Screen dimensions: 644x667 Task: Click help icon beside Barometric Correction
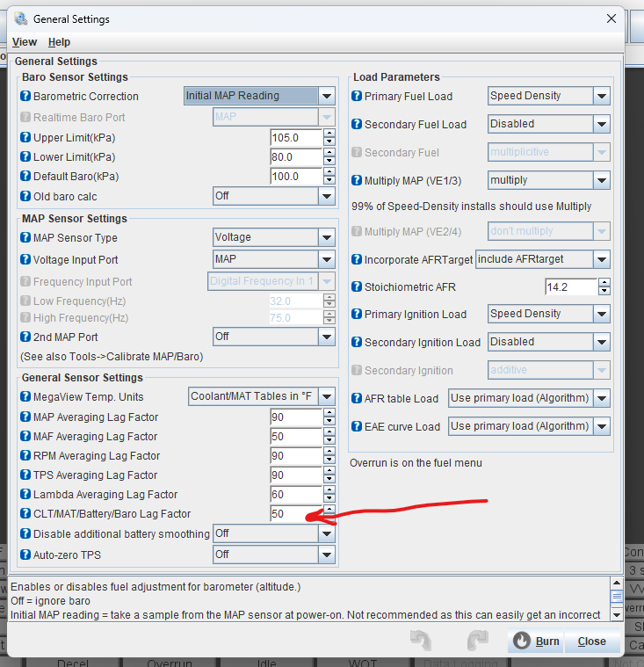(x=25, y=97)
